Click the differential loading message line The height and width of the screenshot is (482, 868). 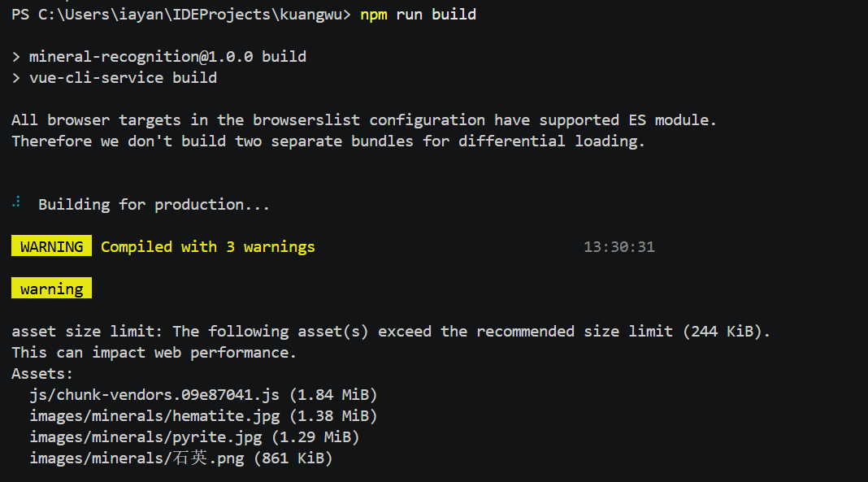(328, 141)
